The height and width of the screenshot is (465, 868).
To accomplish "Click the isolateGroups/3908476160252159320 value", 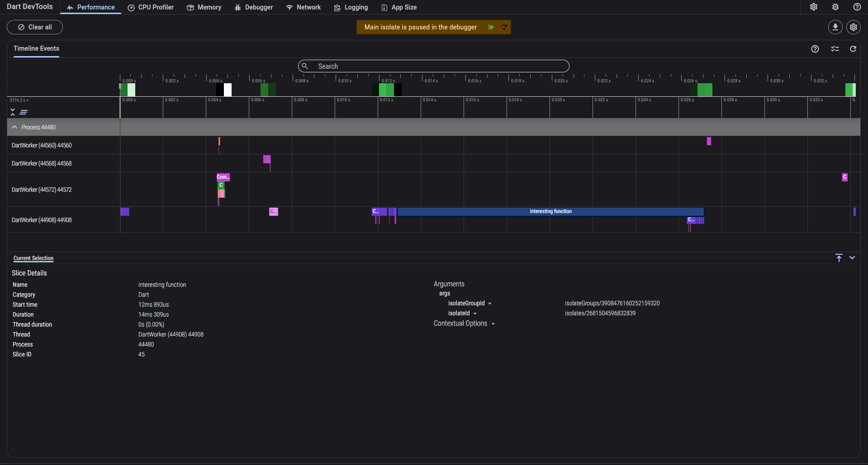I will [x=612, y=303].
